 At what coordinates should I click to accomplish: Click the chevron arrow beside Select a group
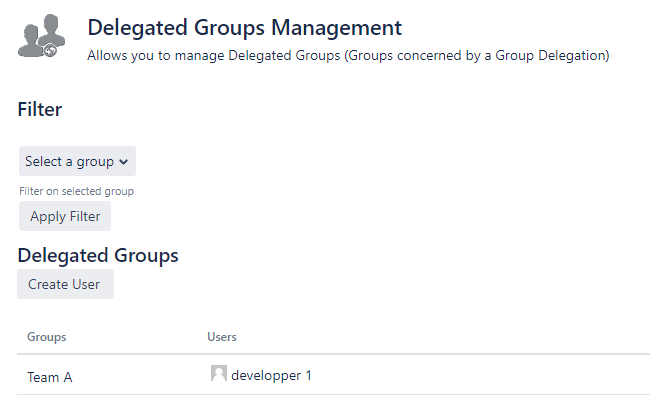coord(123,162)
